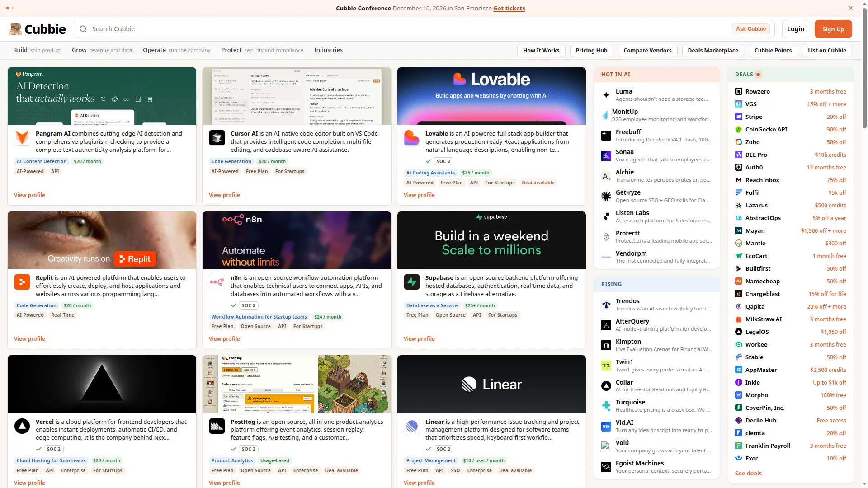Open the Protect security and compliance menu
The image size is (868, 488).
click(x=262, y=50)
